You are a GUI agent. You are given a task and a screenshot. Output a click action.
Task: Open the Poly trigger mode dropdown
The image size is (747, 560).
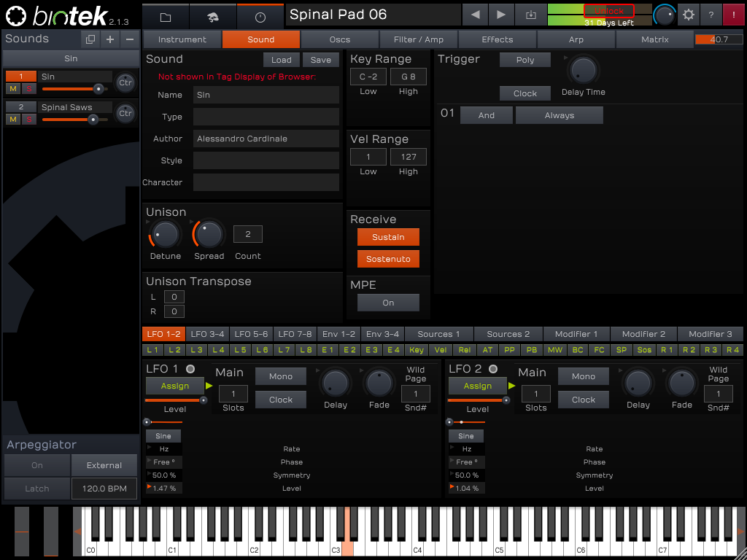click(x=525, y=61)
